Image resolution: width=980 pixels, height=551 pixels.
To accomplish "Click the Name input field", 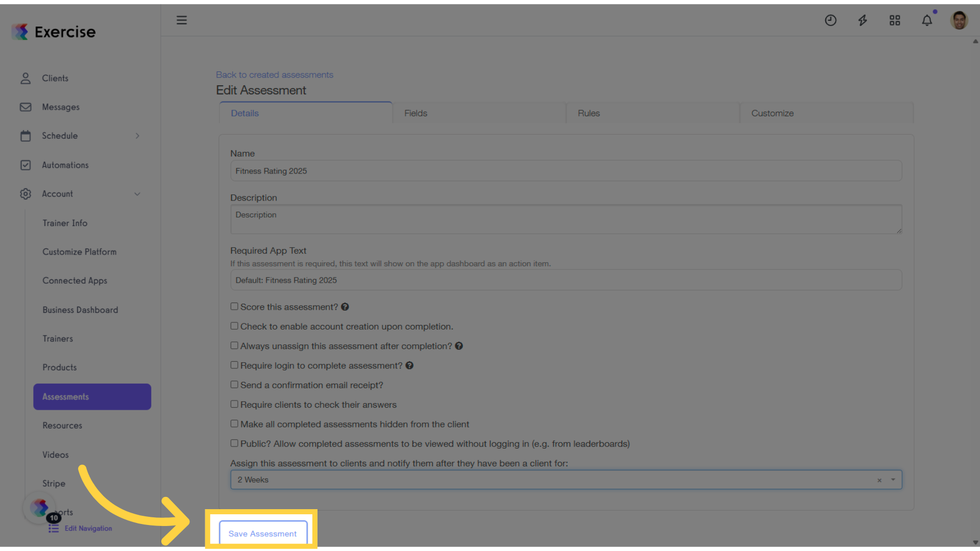I will tap(566, 171).
